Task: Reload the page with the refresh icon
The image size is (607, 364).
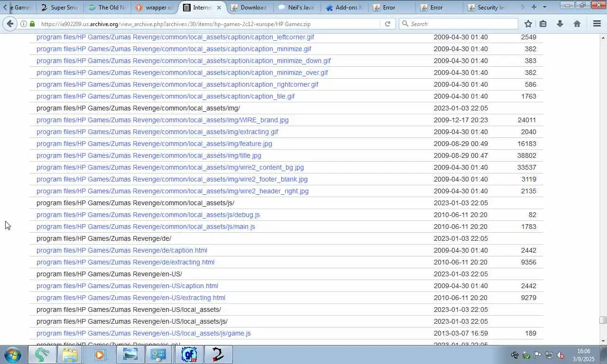Action: (x=387, y=24)
